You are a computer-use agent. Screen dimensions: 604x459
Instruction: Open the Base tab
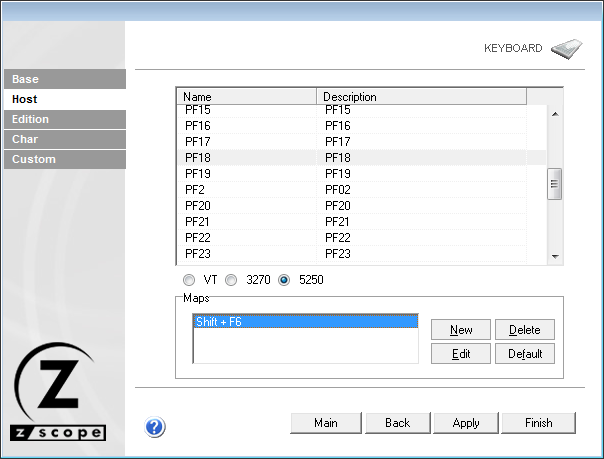click(x=65, y=79)
